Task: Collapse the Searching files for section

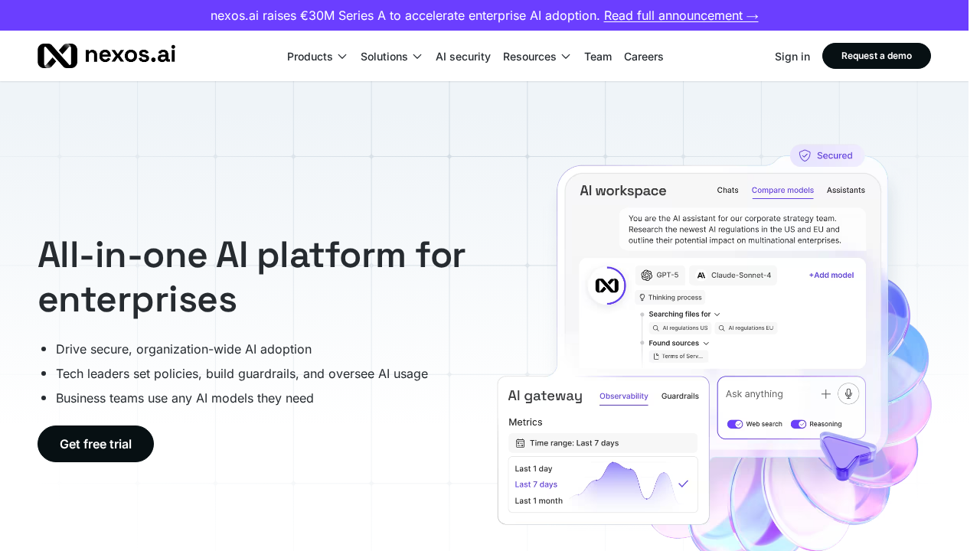Action: point(717,314)
